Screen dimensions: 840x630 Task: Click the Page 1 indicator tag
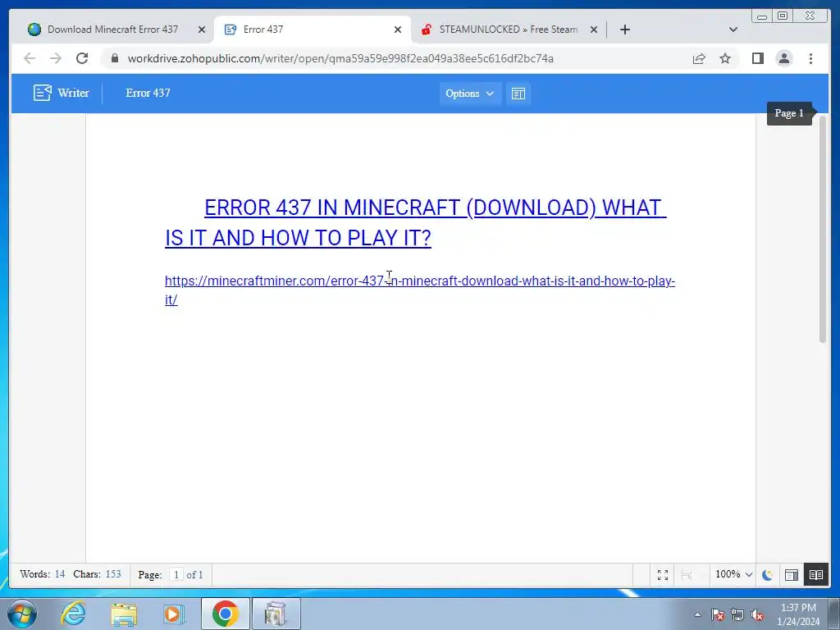[789, 113]
